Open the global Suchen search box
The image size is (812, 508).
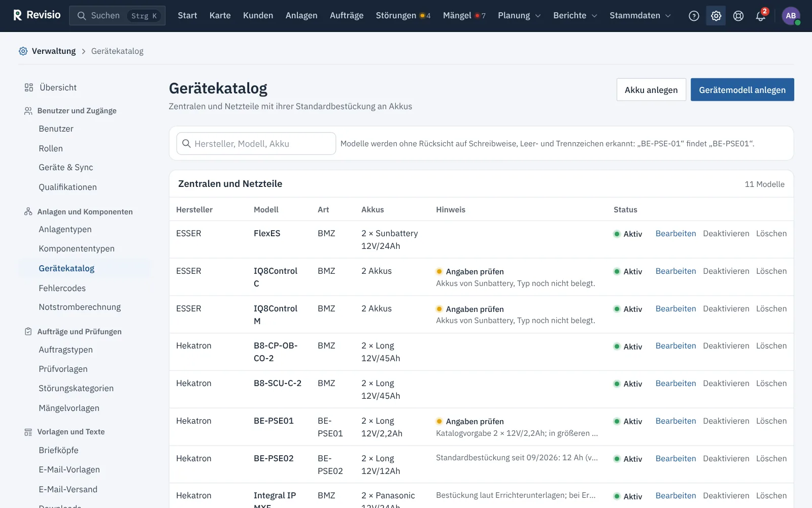pyautogui.click(x=117, y=16)
